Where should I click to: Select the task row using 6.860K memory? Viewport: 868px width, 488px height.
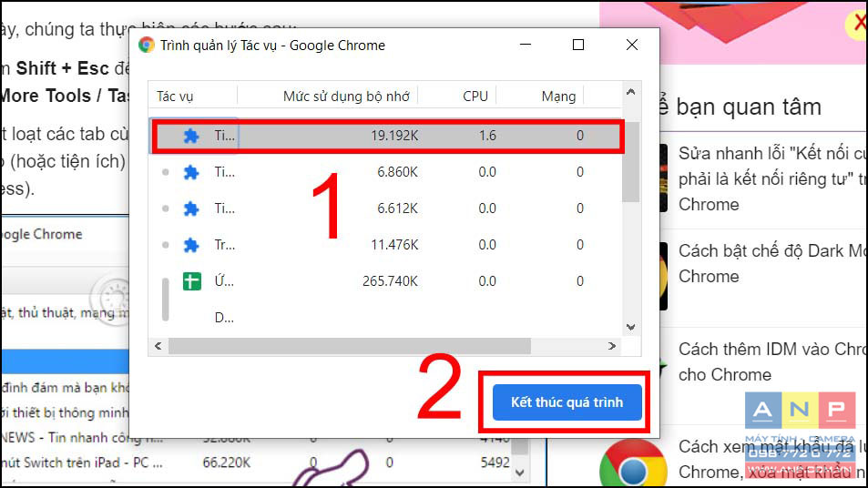click(x=385, y=172)
